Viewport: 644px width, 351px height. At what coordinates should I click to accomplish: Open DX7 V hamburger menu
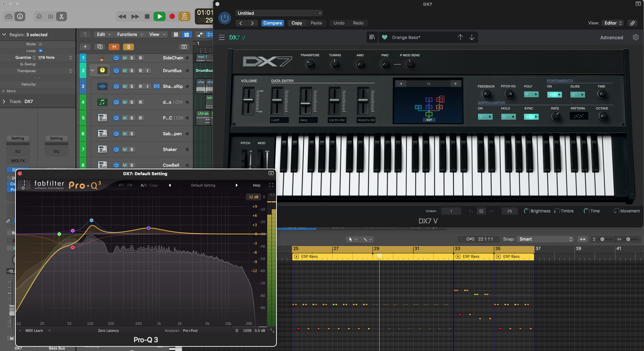pyautogui.click(x=222, y=38)
